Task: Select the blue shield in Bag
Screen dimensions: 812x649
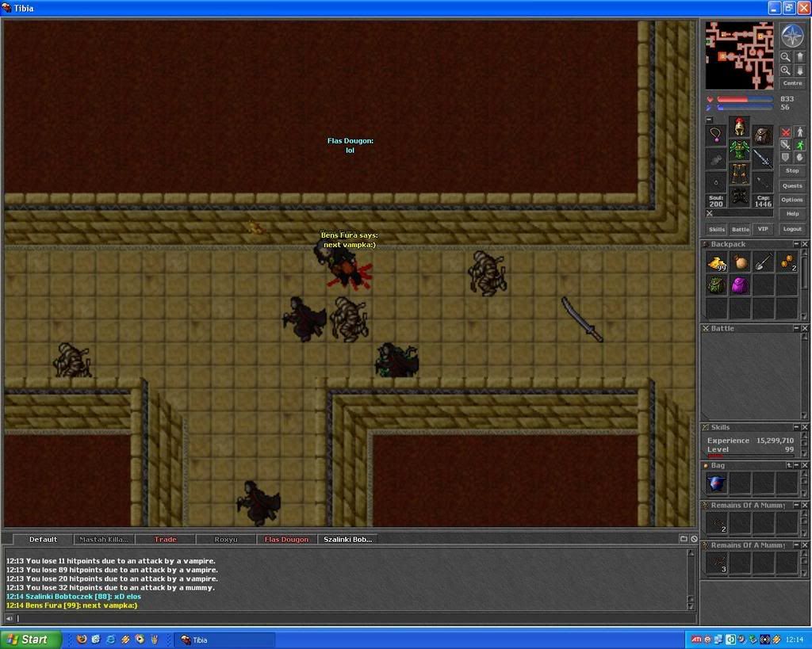Action: coord(716,483)
